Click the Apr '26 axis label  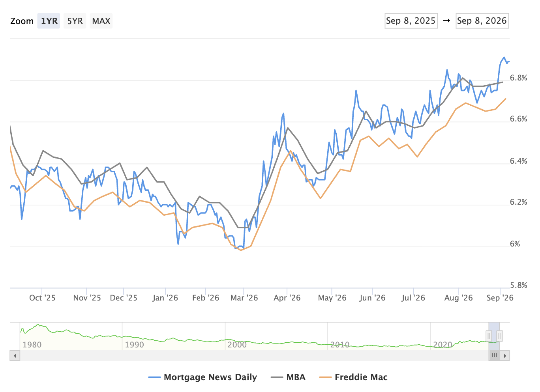(x=287, y=298)
